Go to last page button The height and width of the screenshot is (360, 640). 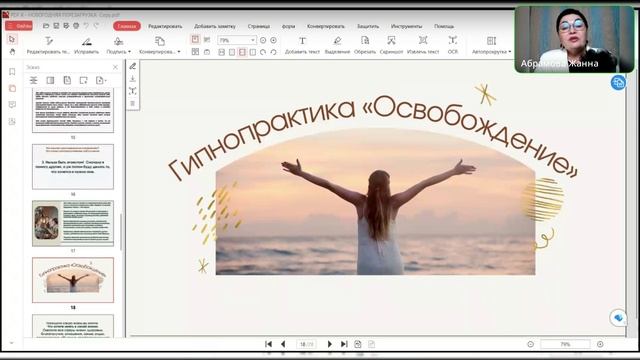pos(344,344)
